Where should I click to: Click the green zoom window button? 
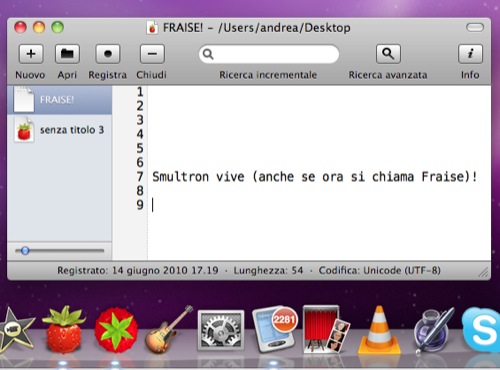point(57,27)
